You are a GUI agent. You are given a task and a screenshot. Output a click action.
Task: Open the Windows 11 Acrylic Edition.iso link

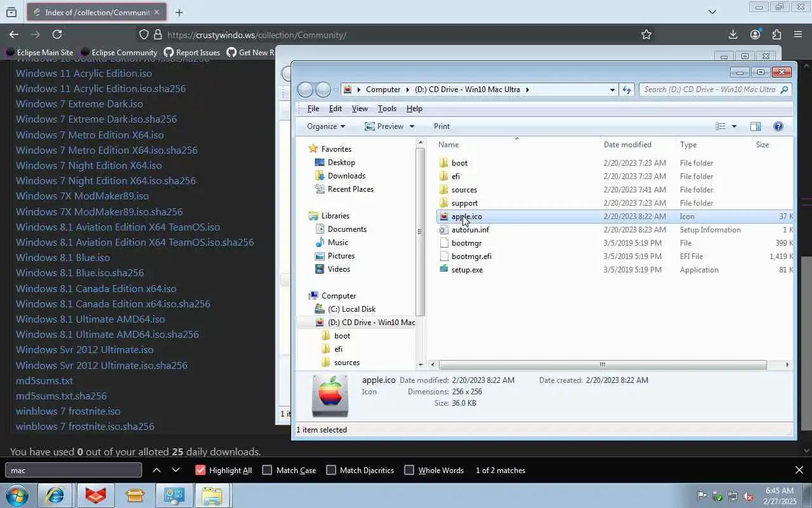(84, 73)
